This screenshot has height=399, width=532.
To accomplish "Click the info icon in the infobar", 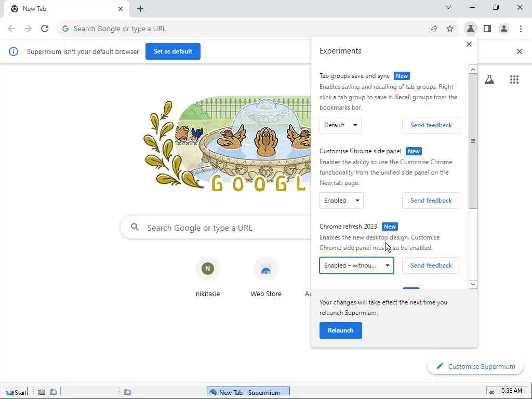I will 13,51.
